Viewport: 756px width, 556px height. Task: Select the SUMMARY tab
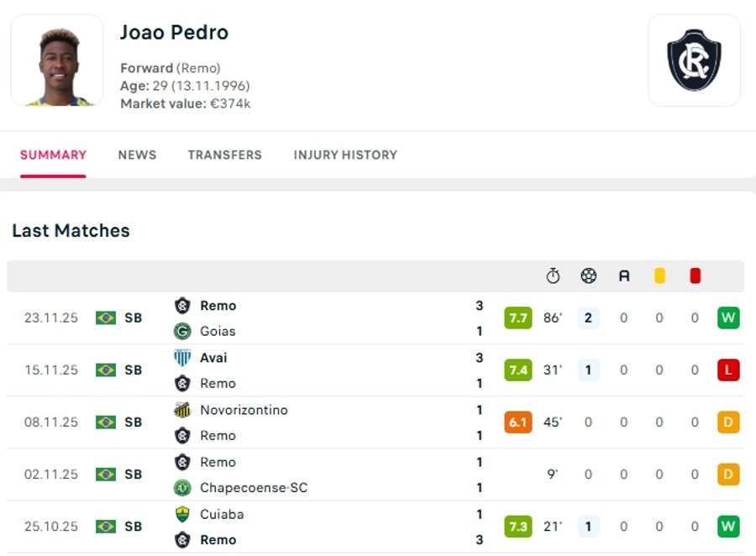53,155
